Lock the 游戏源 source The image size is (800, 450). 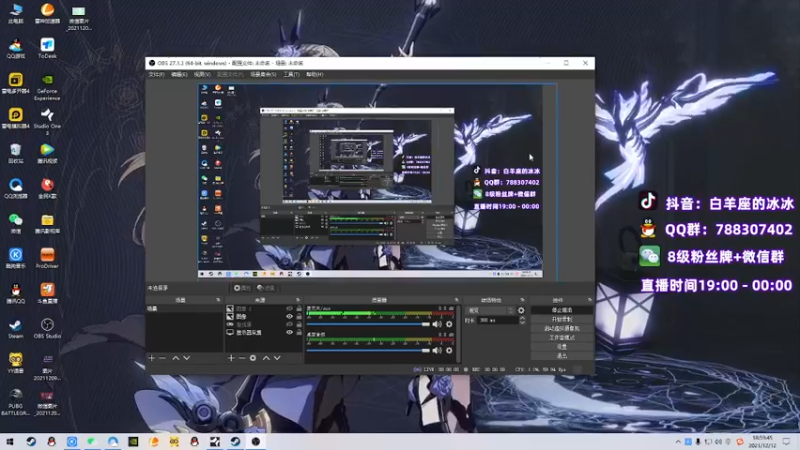(x=299, y=324)
